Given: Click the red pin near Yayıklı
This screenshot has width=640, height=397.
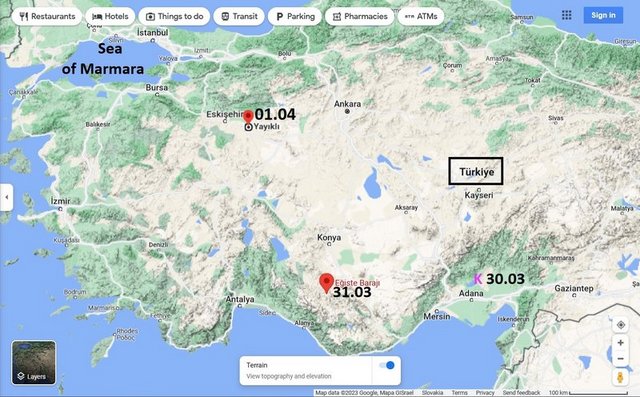Looking at the screenshot, I should (248, 116).
